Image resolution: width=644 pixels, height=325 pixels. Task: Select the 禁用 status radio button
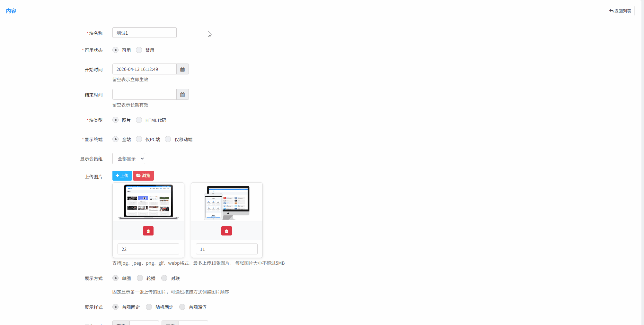[139, 50]
